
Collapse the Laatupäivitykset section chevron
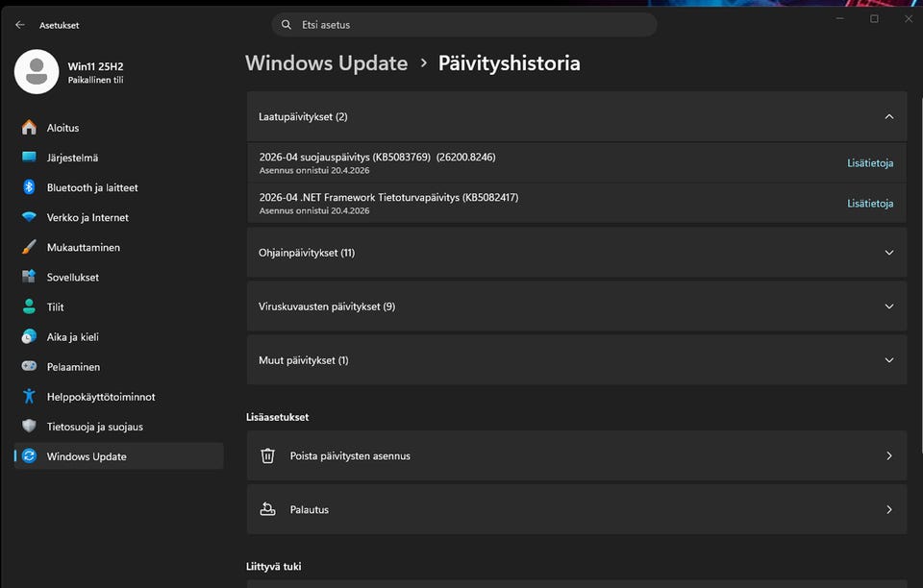888,116
